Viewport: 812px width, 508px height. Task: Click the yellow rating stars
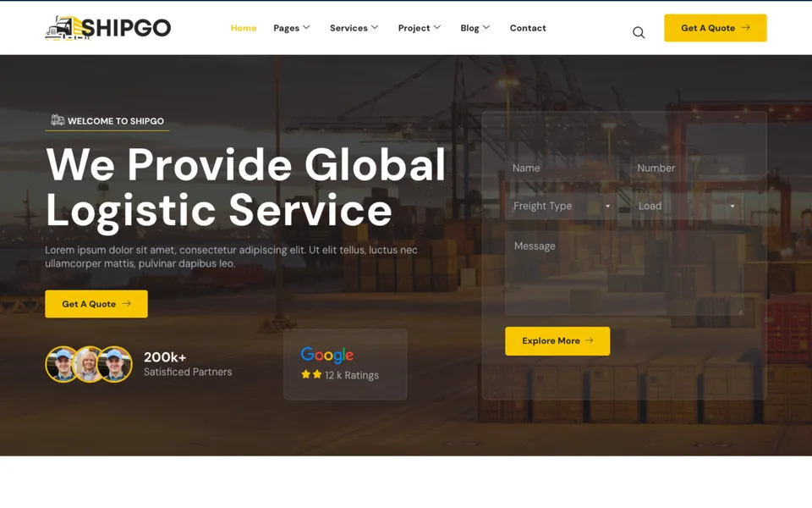pyautogui.click(x=311, y=374)
